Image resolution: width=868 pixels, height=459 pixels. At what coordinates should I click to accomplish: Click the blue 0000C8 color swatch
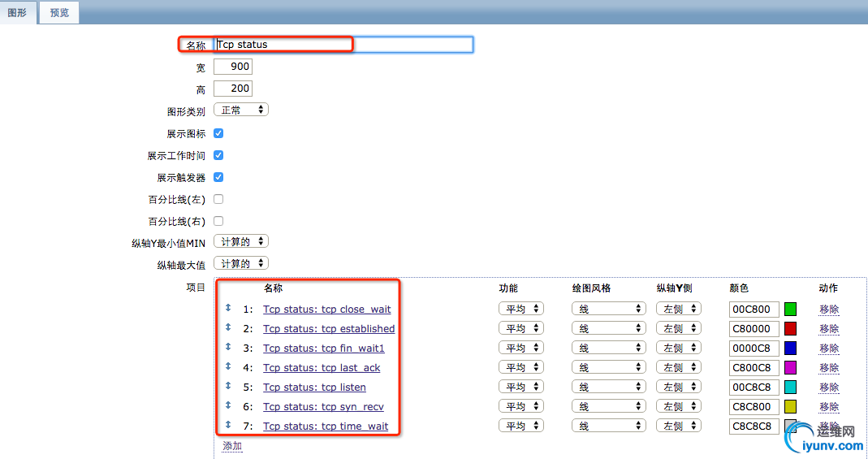click(x=791, y=348)
